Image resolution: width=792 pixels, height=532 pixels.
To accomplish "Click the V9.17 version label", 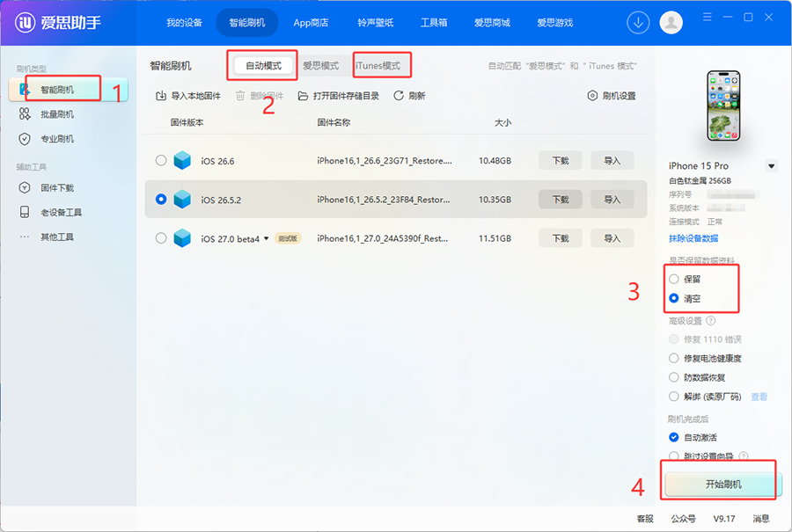I will 724,519.
